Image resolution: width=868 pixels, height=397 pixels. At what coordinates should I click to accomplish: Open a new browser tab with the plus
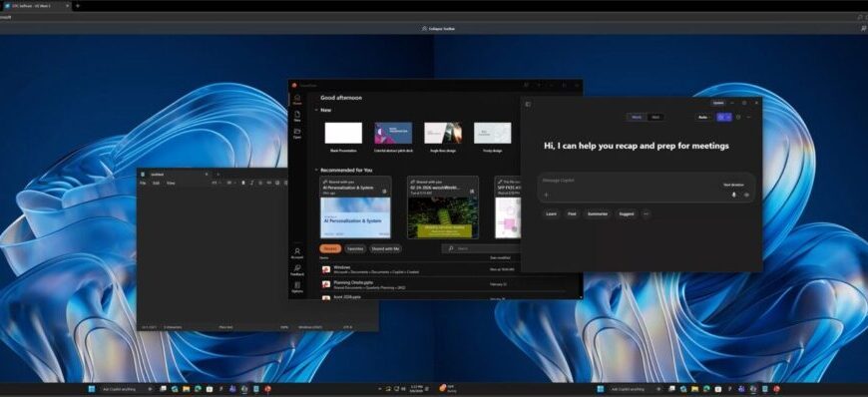(78, 6)
